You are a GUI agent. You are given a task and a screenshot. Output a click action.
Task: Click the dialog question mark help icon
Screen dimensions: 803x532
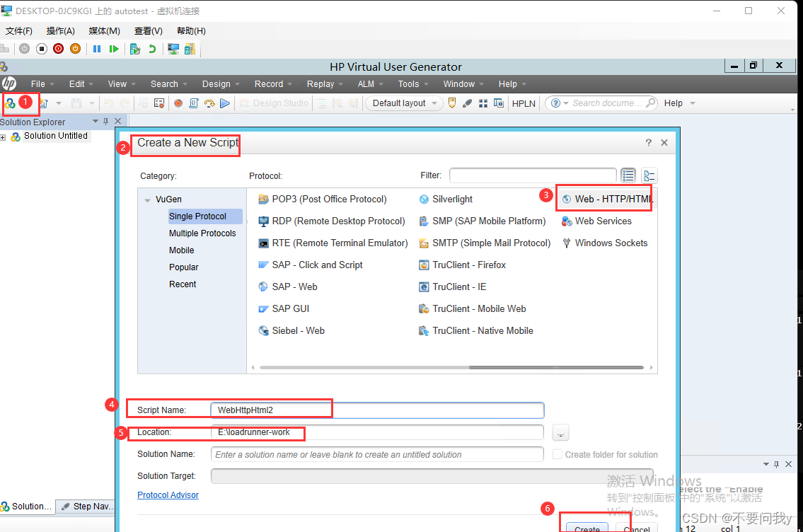648,143
